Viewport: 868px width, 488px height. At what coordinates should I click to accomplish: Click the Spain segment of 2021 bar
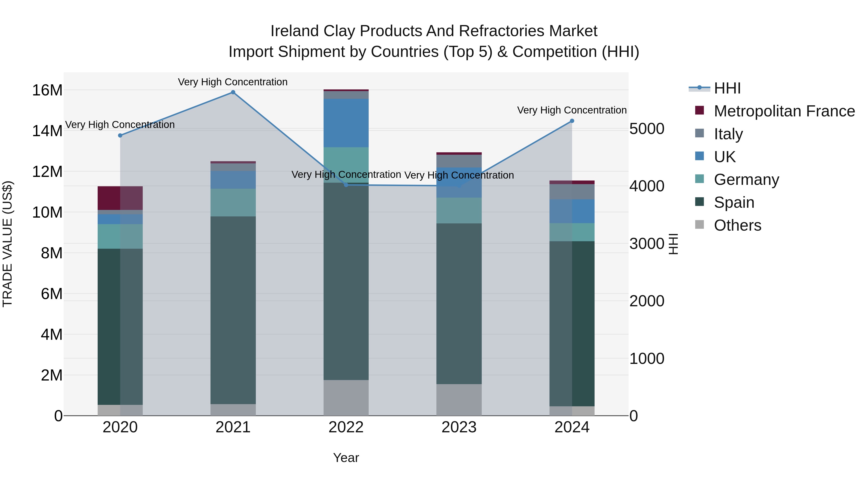(233, 310)
